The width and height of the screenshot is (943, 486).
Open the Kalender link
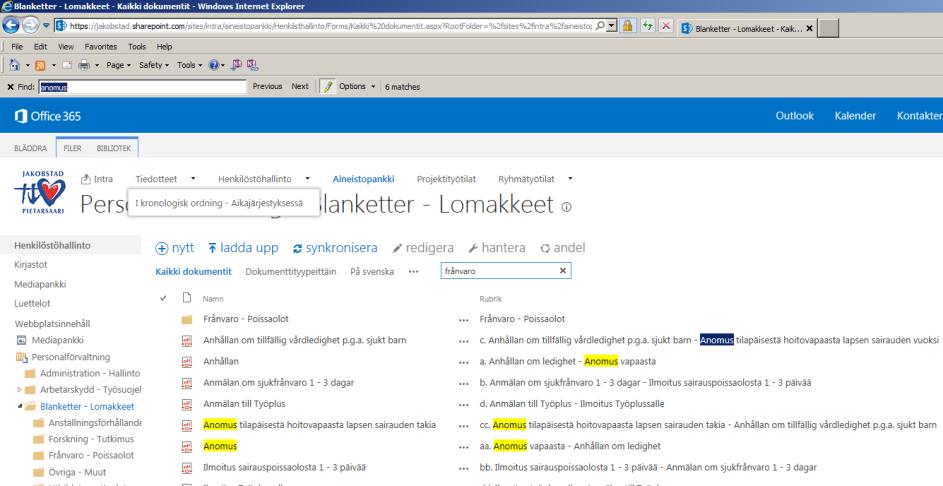[x=855, y=115]
